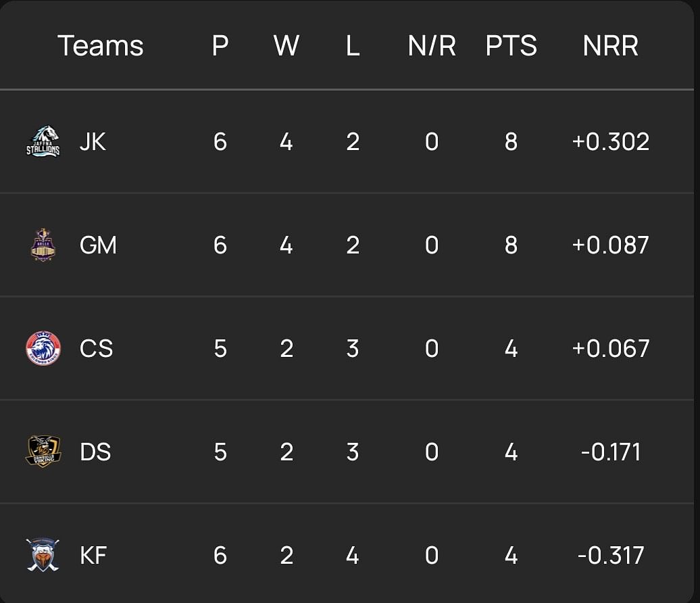Click the purple GM team logo
Viewport: 700px width, 603px height.
43,245
